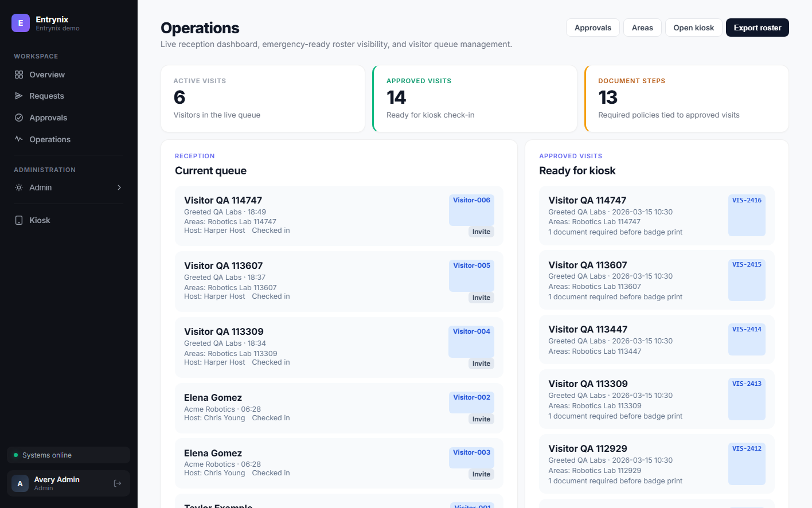The image size is (812, 508).
Task: Click the Requests send icon
Action: coord(19,96)
